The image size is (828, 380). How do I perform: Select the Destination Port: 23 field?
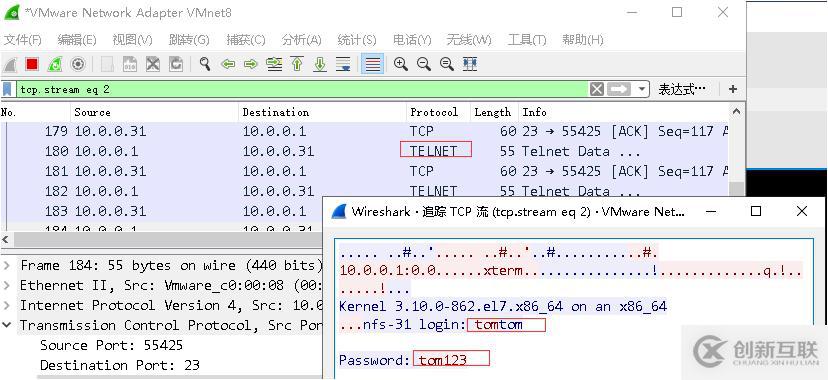point(120,365)
